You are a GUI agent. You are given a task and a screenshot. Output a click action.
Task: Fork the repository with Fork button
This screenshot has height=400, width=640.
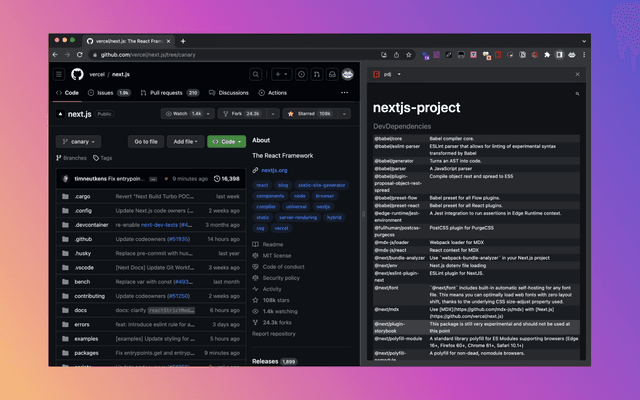point(242,114)
